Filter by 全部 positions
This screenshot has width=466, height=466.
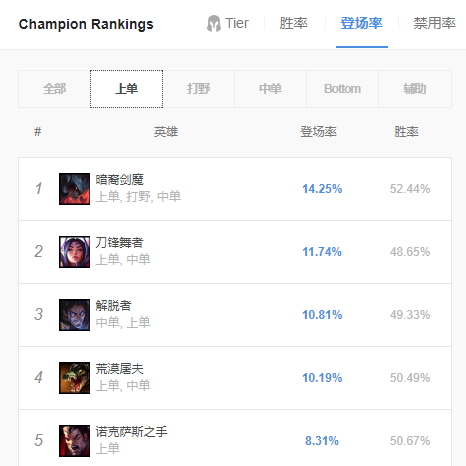(x=54, y=89)
